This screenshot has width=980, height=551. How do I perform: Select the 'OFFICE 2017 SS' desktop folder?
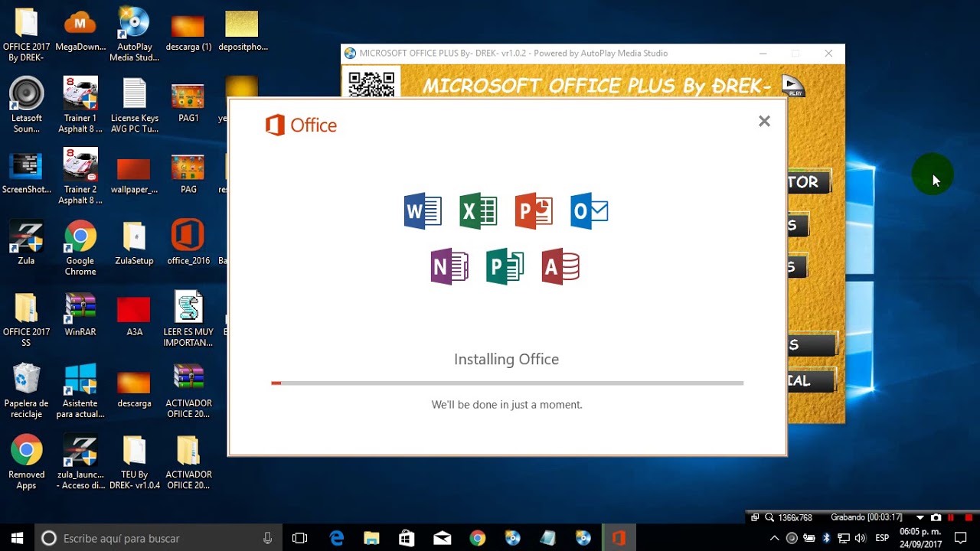(x=26, y=320)
